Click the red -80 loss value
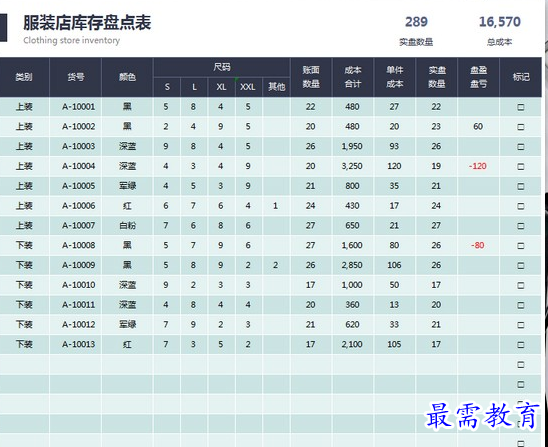 (478, 245)
